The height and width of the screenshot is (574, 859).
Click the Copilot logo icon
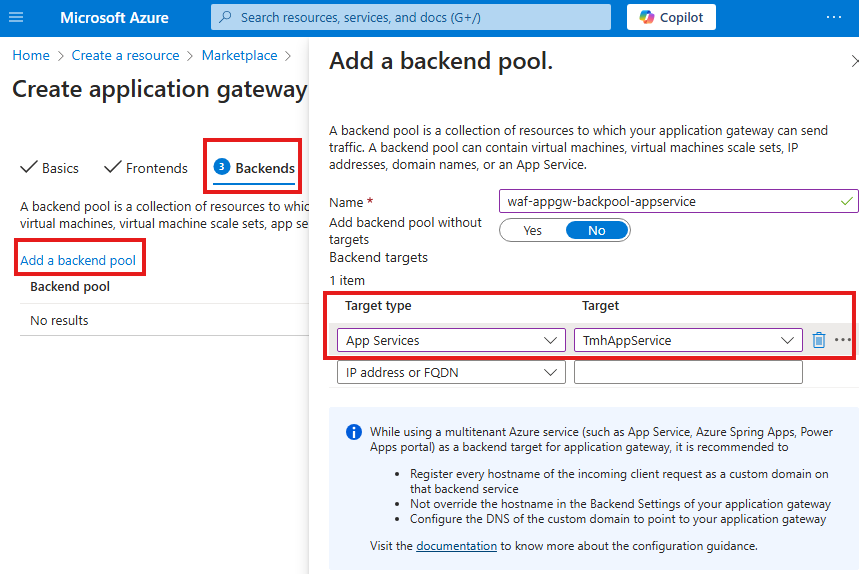pos(646,18)
